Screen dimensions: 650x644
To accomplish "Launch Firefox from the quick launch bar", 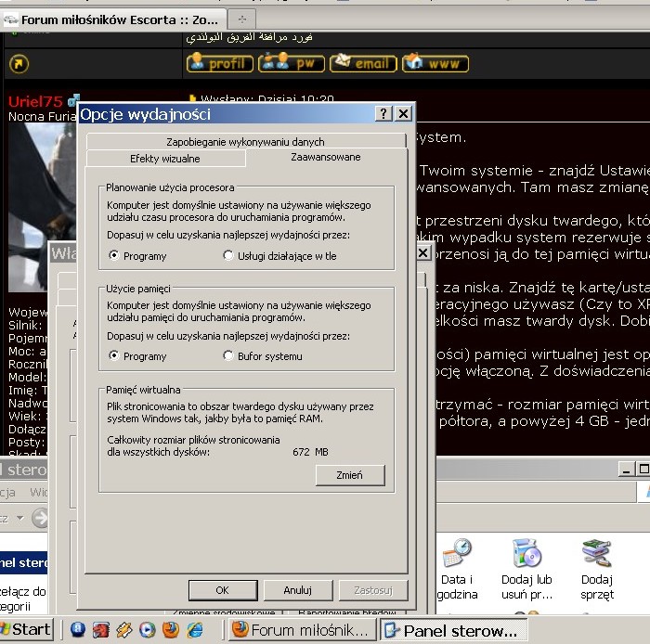I will tap(171, 629).
